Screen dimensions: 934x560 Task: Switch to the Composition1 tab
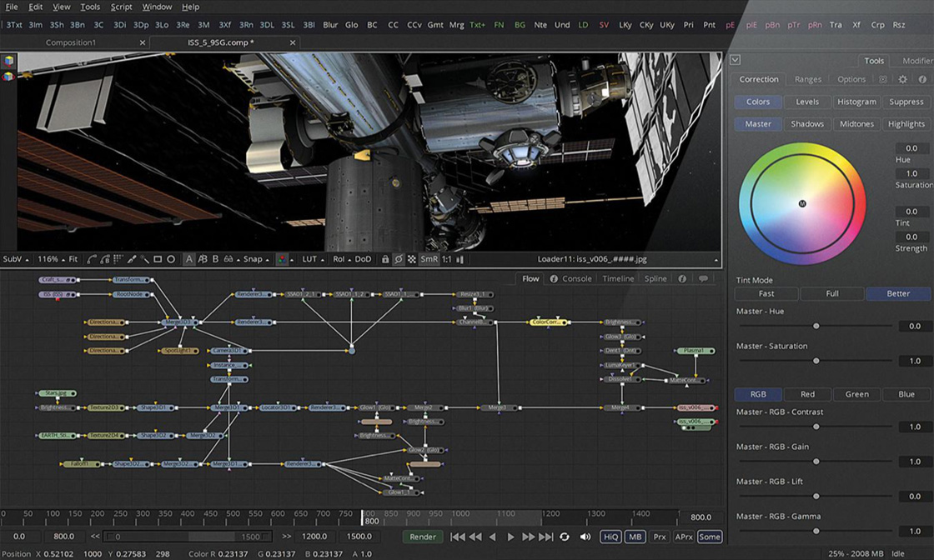point(71,41)
